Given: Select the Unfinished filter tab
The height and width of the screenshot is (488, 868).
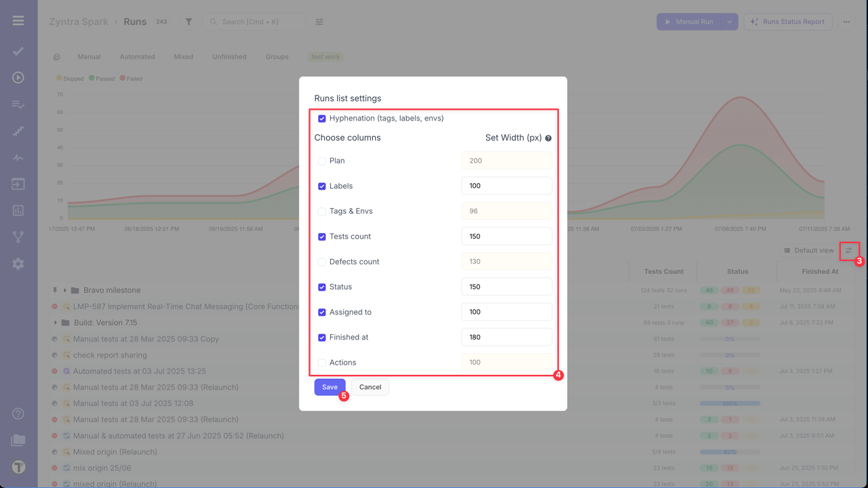Looking at the screenshot, I should click(x=229, y=56).
